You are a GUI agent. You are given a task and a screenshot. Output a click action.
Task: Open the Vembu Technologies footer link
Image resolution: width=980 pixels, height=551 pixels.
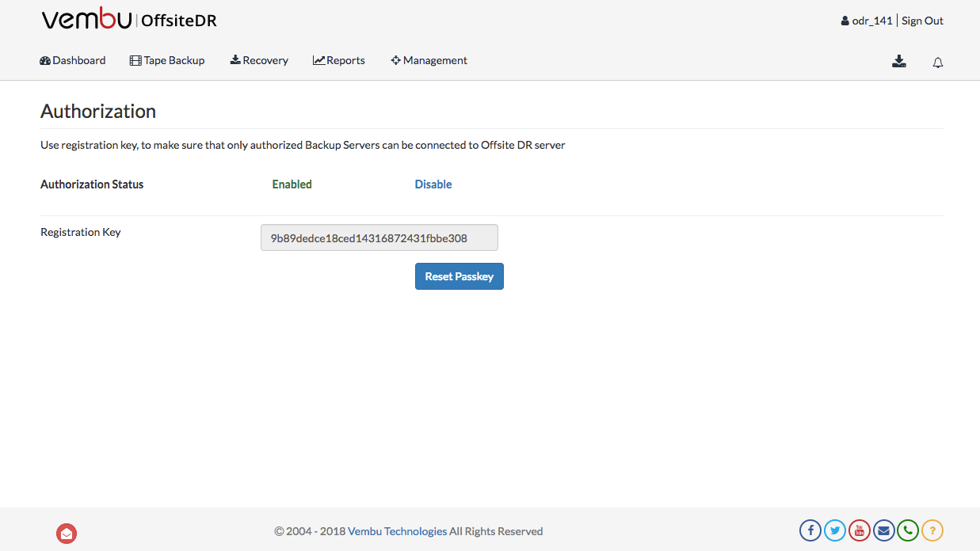pyautogui.click(x=397, y=531)
